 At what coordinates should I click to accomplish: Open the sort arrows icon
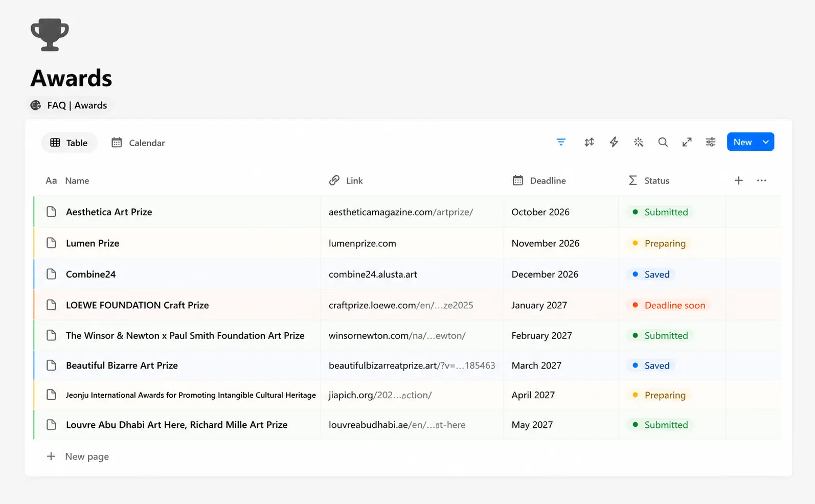(589, 142)
